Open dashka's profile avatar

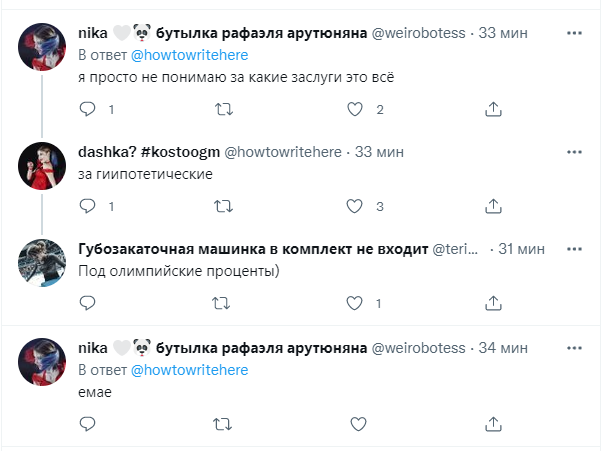pos(43,165)
